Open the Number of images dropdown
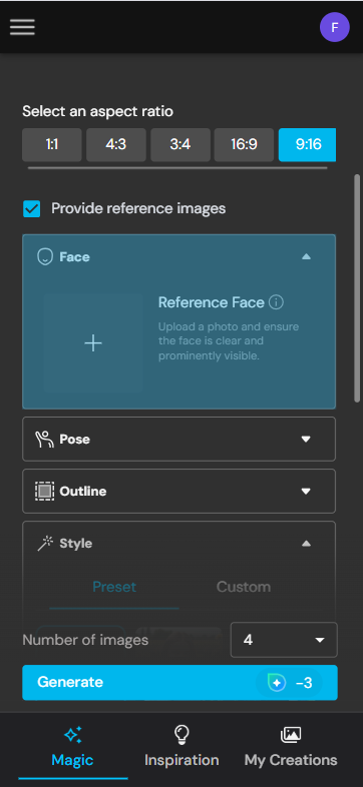This screenshot has width=363, height=787. click(284, 640)
